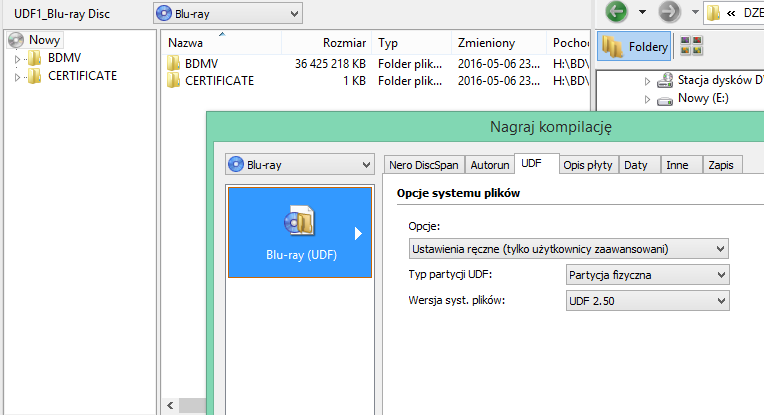
Task: Open the Nero DiscSpan tab
Action: [424, 165]
